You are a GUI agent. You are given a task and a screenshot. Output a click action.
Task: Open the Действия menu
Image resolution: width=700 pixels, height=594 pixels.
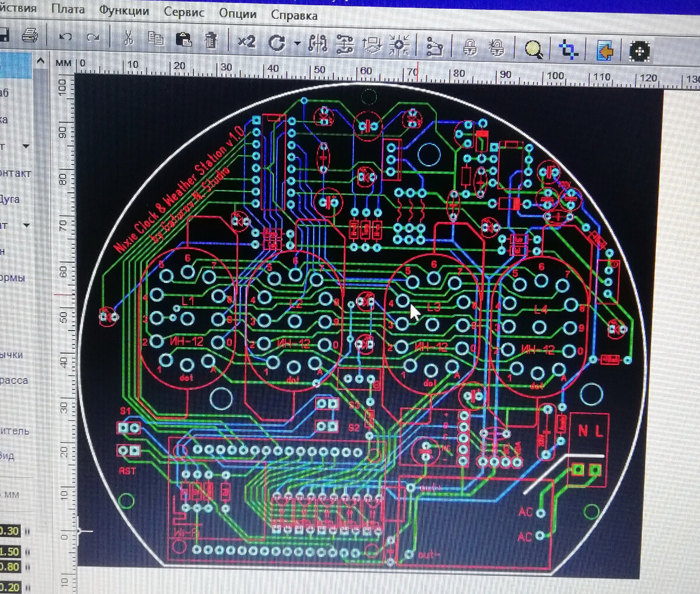[18, 8]
